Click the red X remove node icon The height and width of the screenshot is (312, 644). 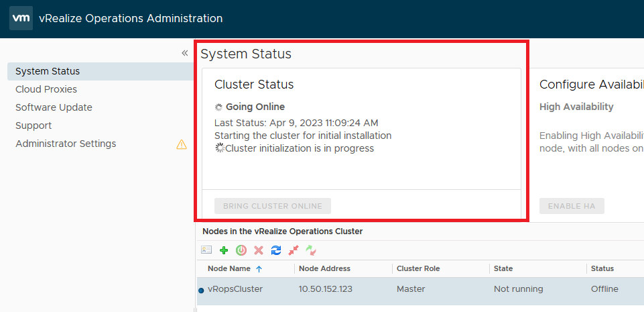pyautogui.click(x=259, y=250)
